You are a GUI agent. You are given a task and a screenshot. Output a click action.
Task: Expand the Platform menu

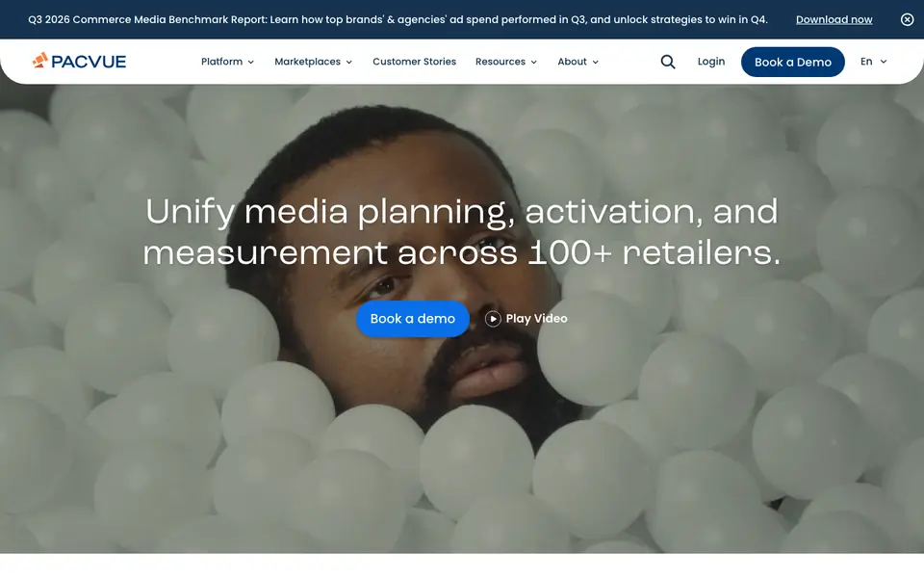[227, 62]
